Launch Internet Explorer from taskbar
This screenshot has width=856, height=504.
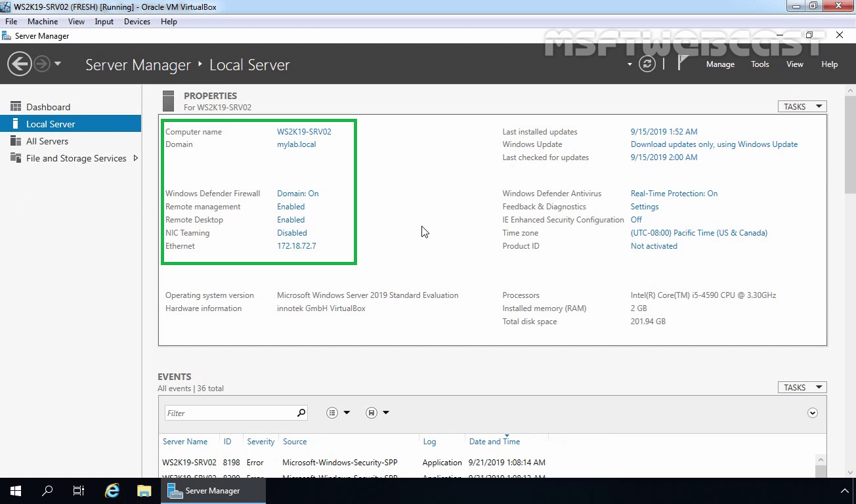(113, 491)
